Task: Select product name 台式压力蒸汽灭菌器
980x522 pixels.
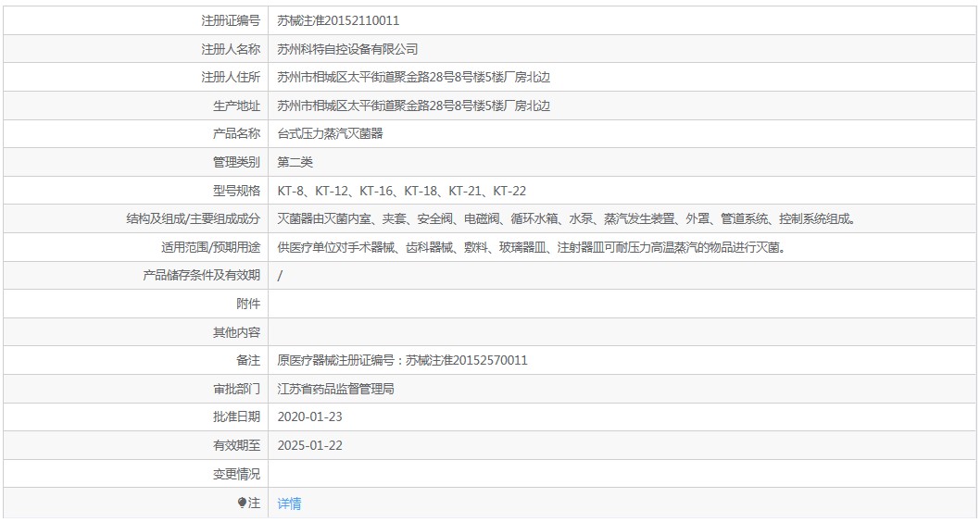Action: 330,133
